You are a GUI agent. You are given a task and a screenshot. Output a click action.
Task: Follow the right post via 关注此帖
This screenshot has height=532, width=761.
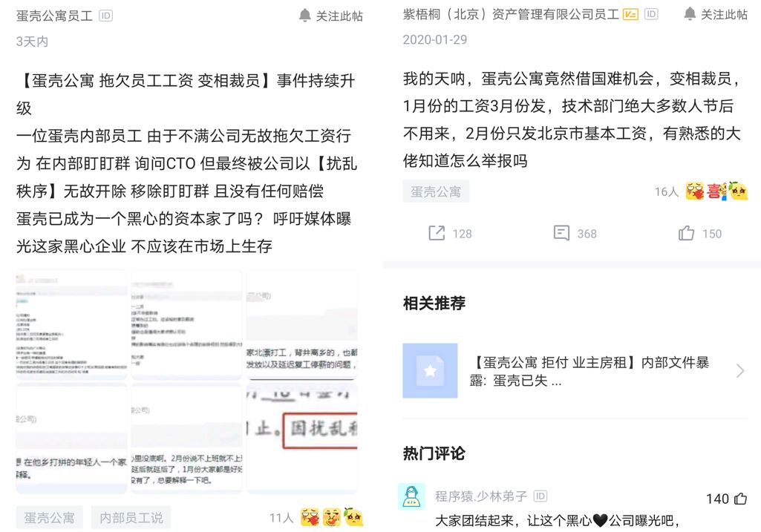[716, 15]
